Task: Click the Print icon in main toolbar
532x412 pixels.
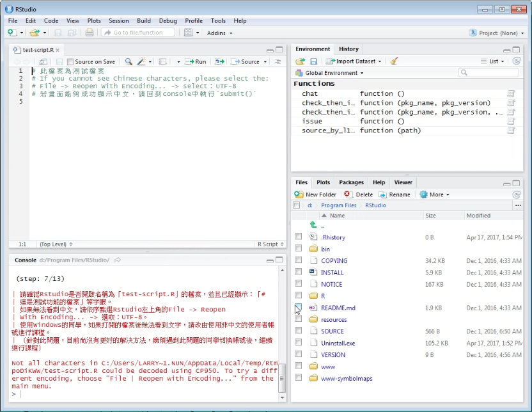Action: (90, 33)
